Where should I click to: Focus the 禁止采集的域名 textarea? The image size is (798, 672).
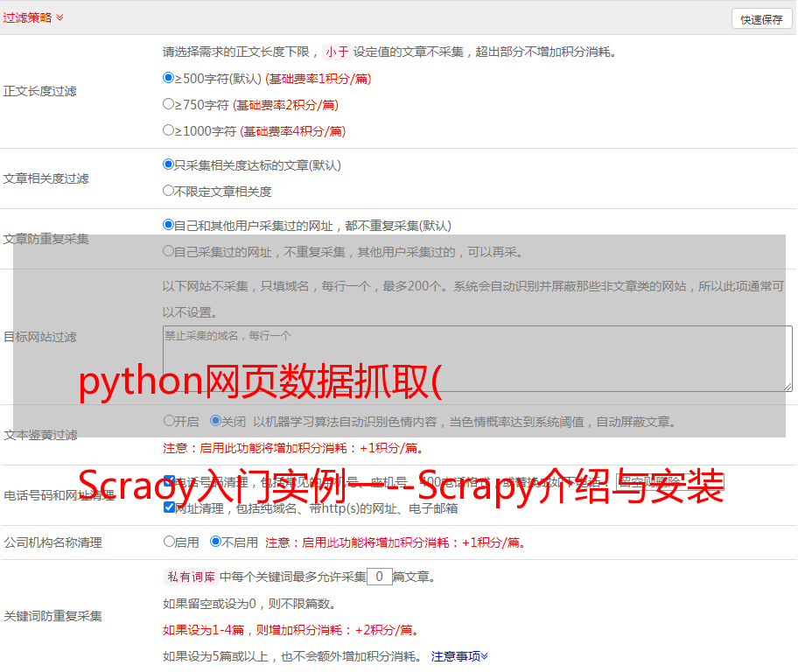(478, 359)
